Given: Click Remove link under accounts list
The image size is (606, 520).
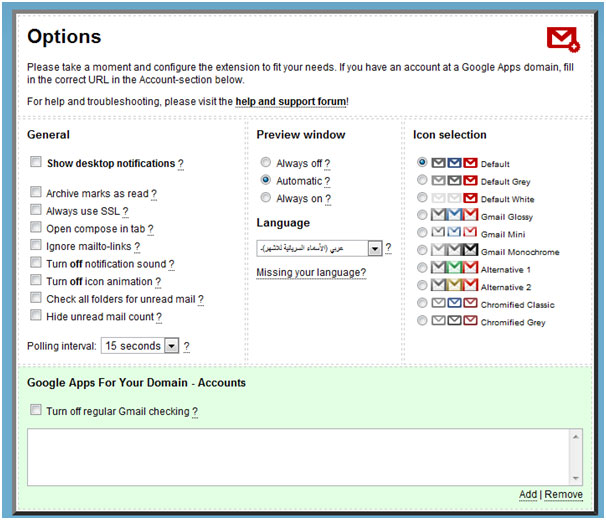Looking at the screenshot, I should 563,494.
